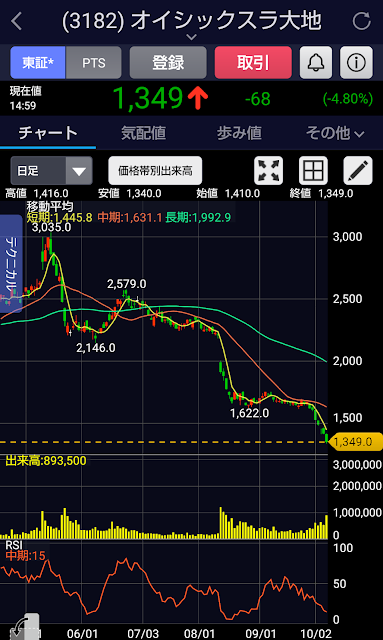Open the stock info icon
Viewport: 383px width, 640px height.
tap(356, 62)
